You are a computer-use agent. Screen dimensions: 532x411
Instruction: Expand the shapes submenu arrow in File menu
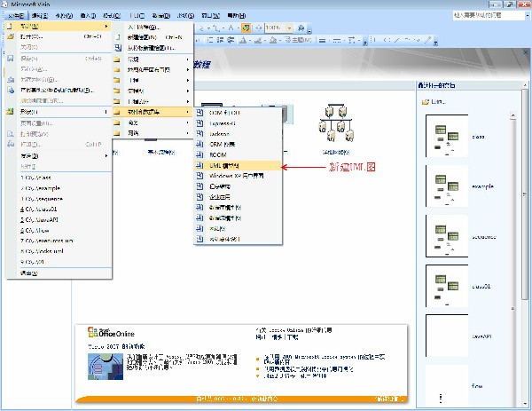106,112
